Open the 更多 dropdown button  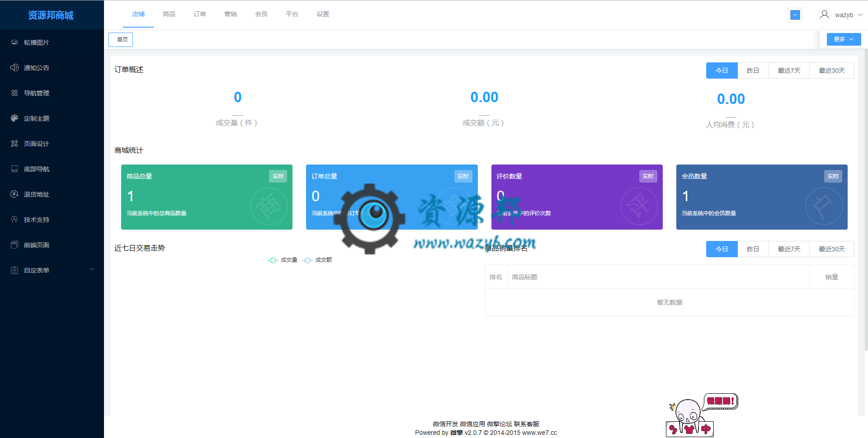click(x=844, y=39)
